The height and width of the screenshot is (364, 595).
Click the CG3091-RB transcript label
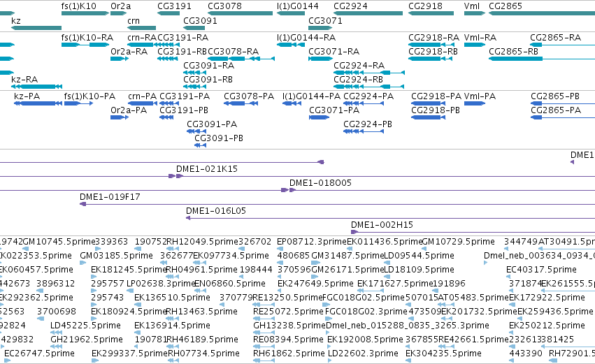point(208,79)
